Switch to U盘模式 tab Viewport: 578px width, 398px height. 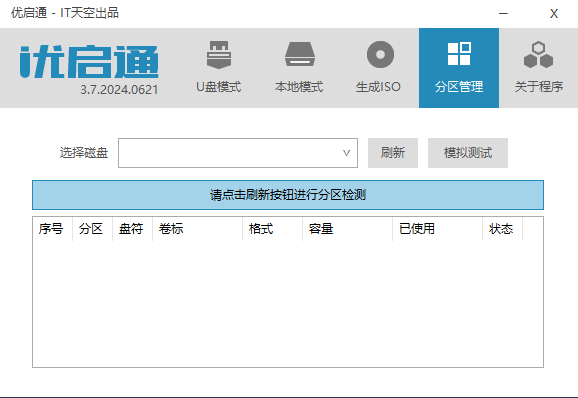click(219, 68)
